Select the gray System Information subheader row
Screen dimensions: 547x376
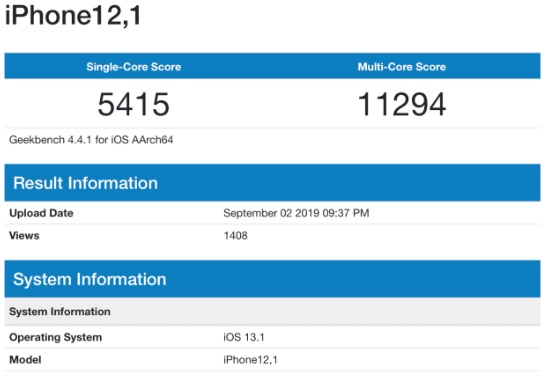pos(272,311)
